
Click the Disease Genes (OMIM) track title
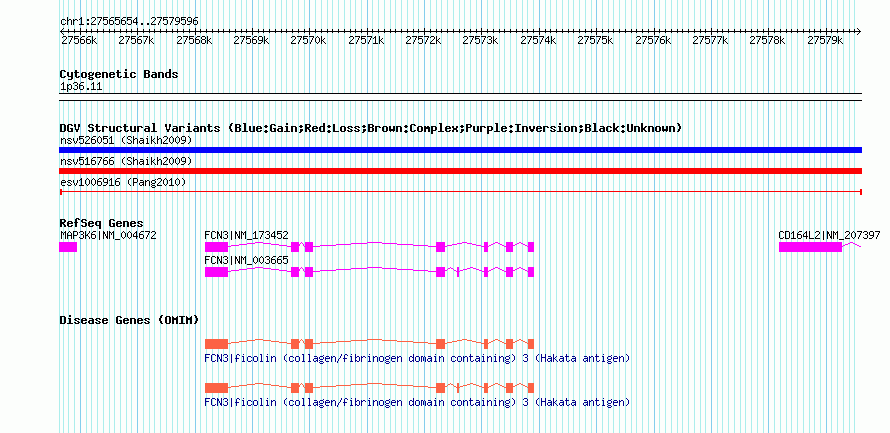point(129,320)
